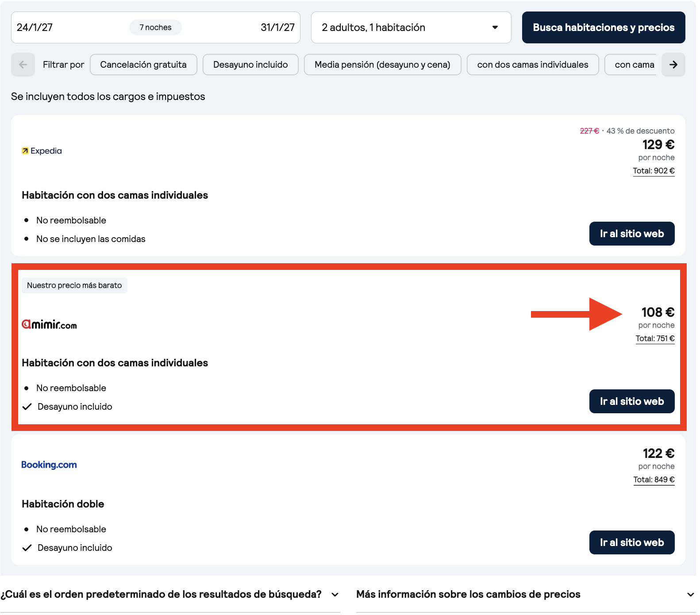Image resolution: width=700 pixels, height=615 pixels.
Task: Click the 43 % de descuento text
Action: coord(640,131)
